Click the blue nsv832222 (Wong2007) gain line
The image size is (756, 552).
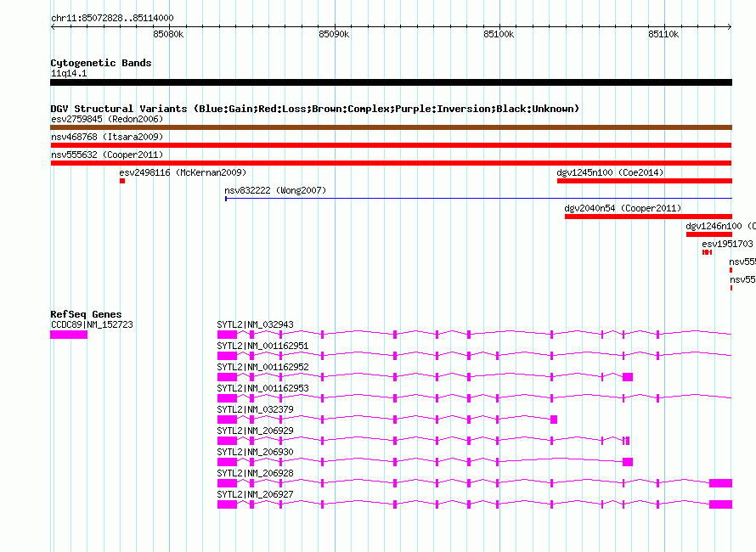coord(478,199)
